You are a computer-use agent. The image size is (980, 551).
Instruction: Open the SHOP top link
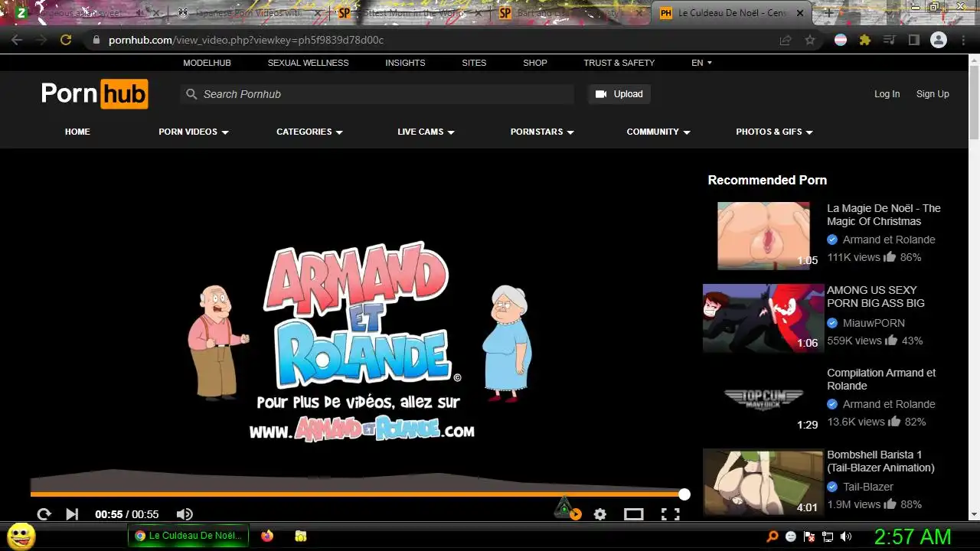pos(535,63)
